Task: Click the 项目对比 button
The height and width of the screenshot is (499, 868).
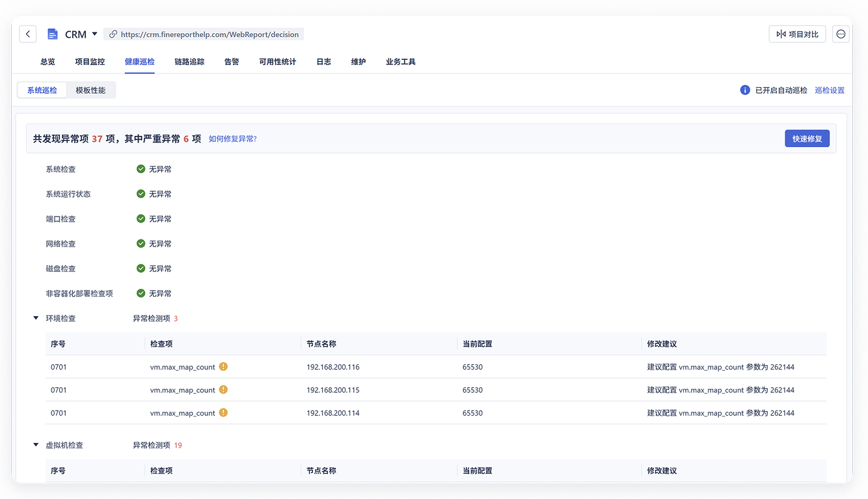Action: (x=797, y=34)
